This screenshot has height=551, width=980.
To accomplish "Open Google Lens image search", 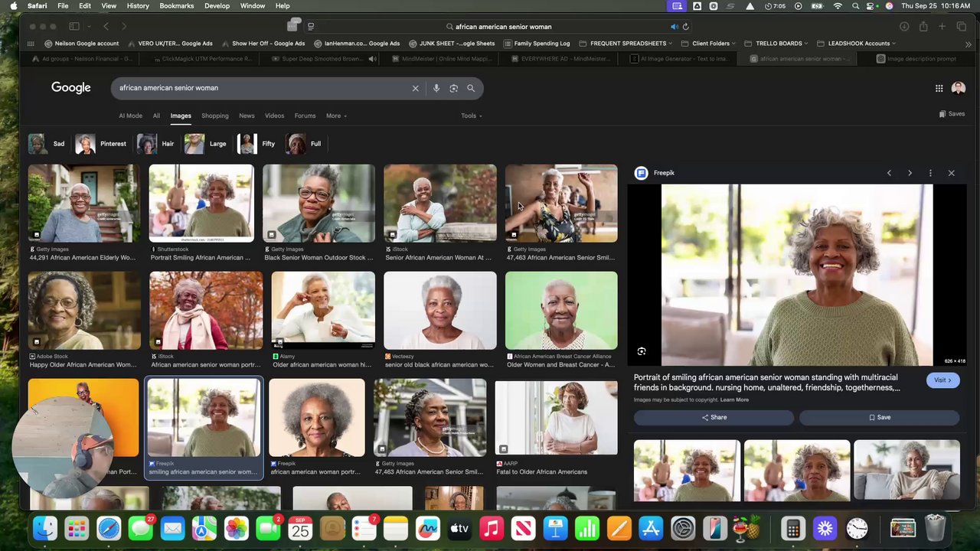I will pyautogui.click(x=453, y=88).
